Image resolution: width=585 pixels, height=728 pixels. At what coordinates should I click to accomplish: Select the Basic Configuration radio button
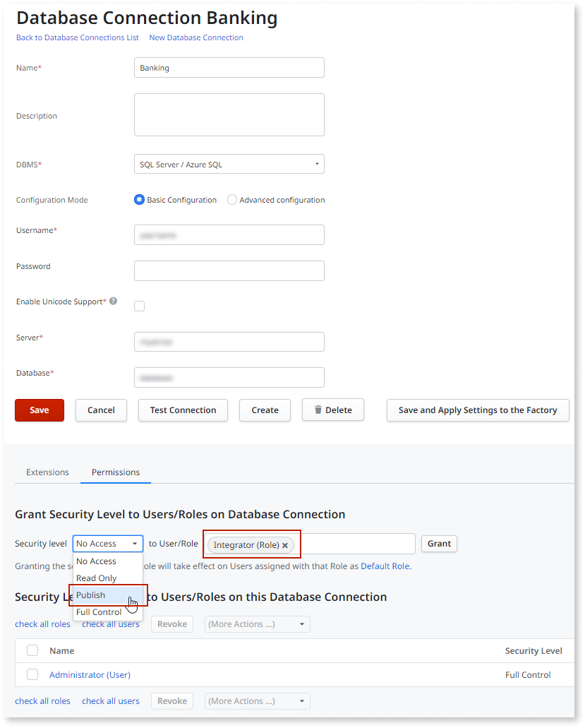[x=139, y=200]
